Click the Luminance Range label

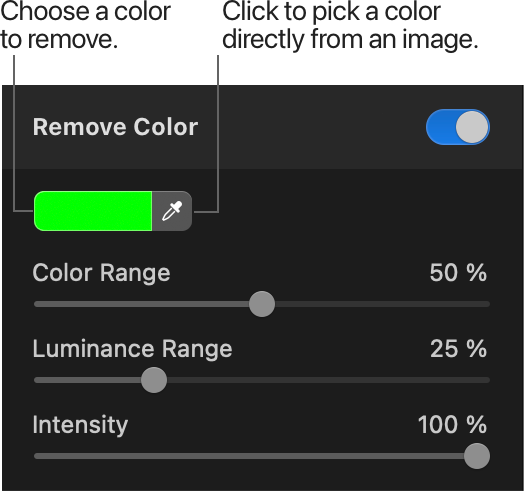132,349
